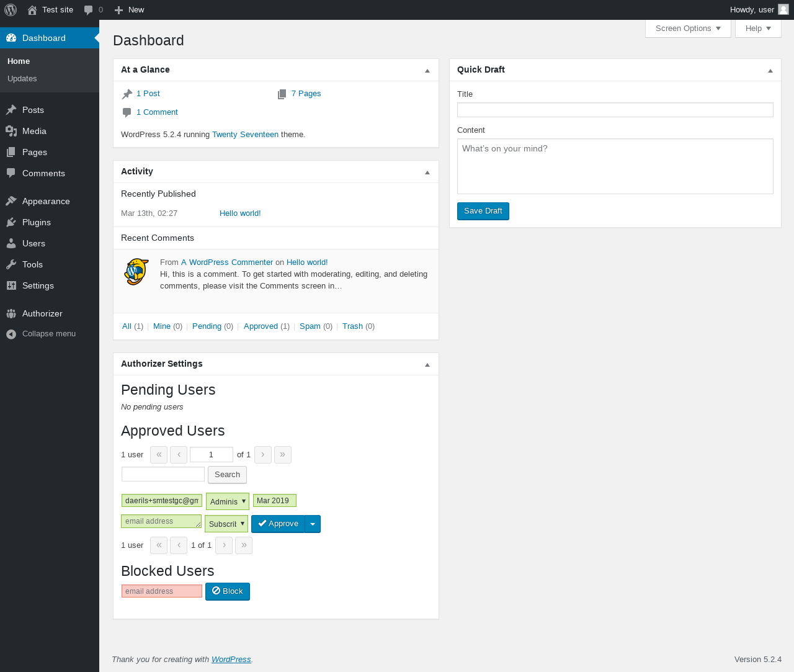Click the Block button

pos(228,591)
